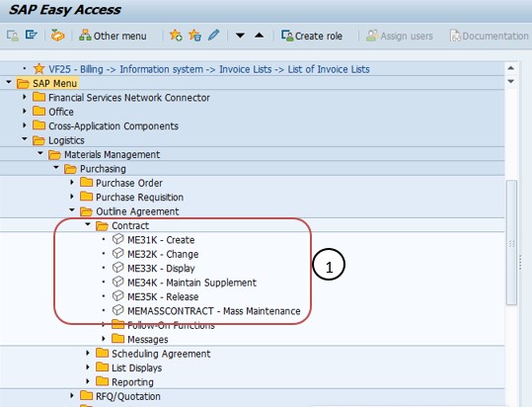Viewport: 532px width, 407px height.
Task: Click the tree scrollbar down arrow
Action: pyautogui.click(x=510, y=81)
